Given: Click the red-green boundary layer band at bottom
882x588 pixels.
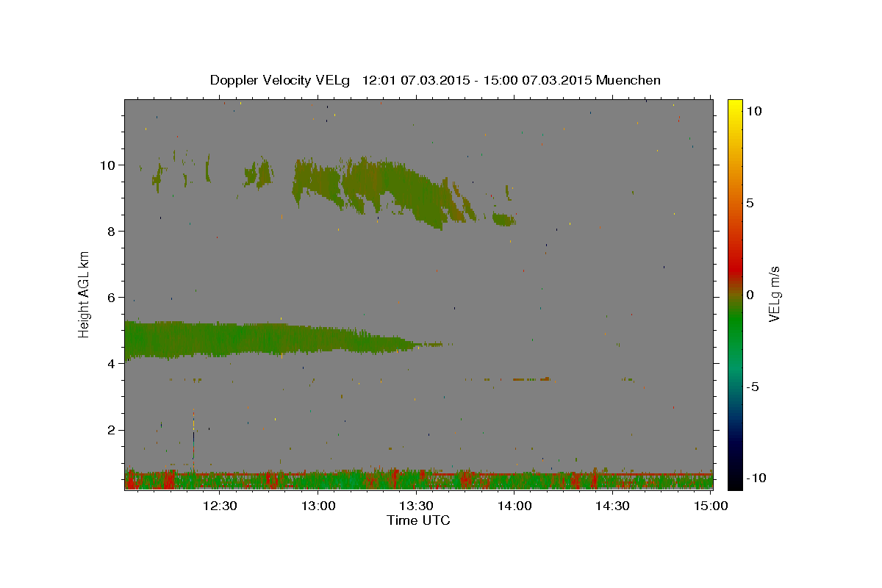Looking at the screenshot, I should [418, 479].
